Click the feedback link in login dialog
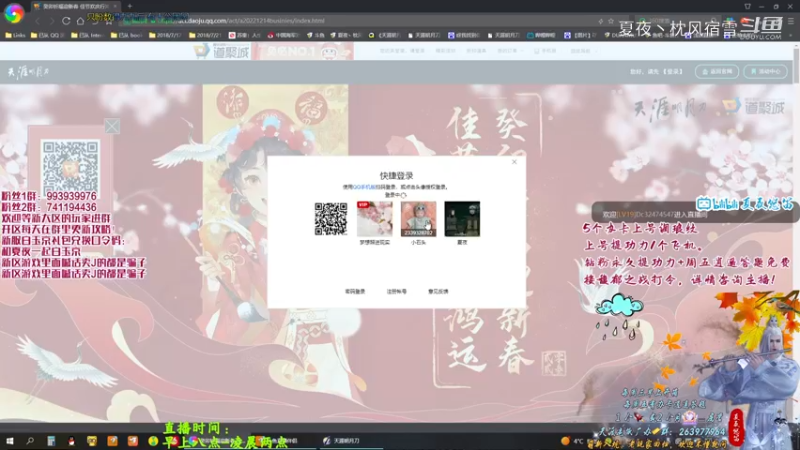Viewport: 800px width, 450px height. point(438,291)
